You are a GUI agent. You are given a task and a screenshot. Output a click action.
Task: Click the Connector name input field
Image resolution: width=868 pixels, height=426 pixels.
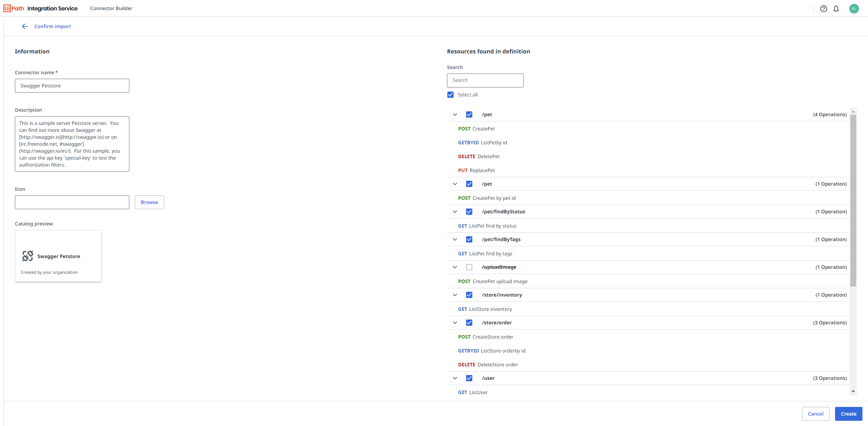72,86
